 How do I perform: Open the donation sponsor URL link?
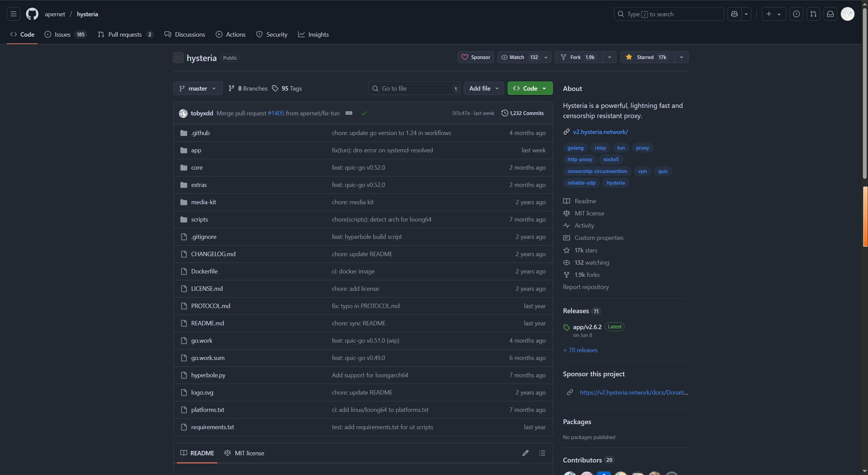[x=634, y=393]
